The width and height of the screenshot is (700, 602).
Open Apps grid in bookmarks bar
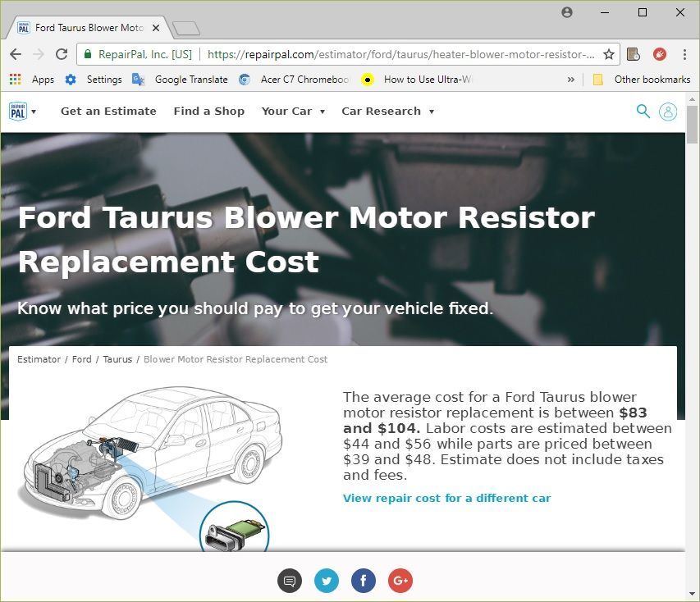pyautogui.click(x=32, y=80)
